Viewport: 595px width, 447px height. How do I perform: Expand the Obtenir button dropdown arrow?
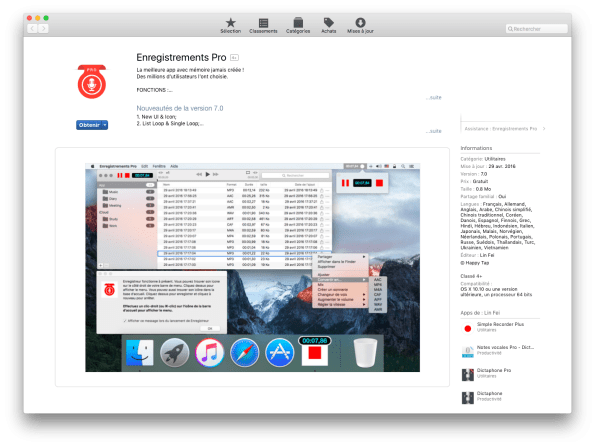(x=105, y=125)
